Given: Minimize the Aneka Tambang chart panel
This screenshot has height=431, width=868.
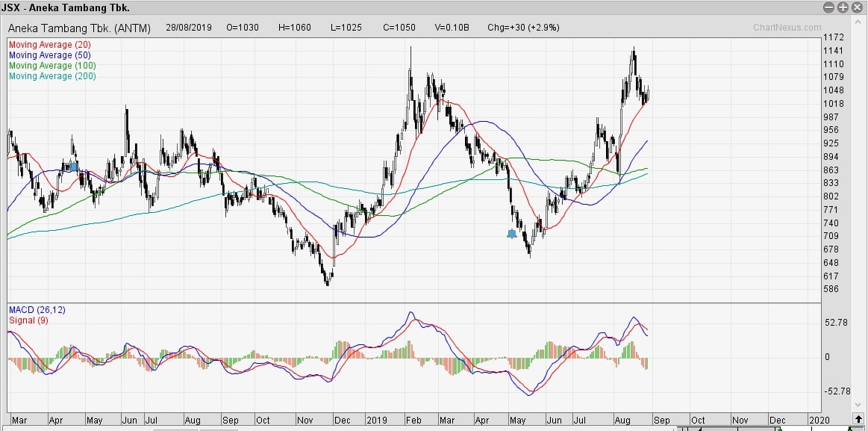Looking at the screenshot, I should click(x=828, y=7).
